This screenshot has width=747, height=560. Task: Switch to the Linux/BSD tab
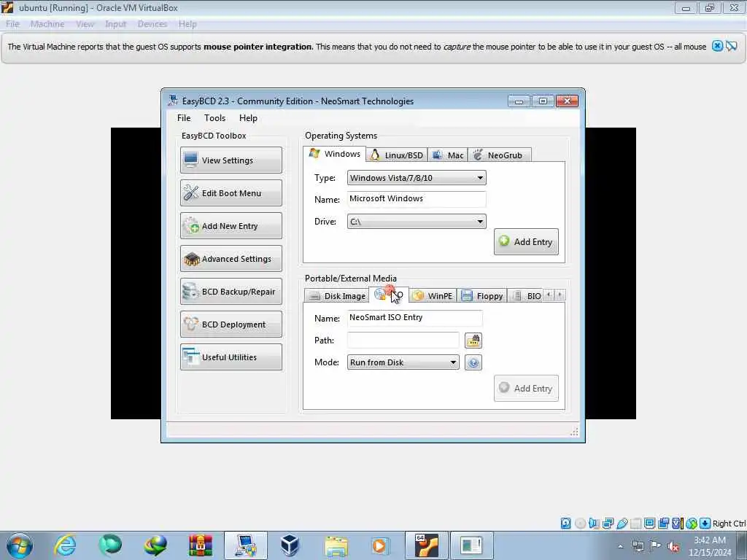click(396, 155)
